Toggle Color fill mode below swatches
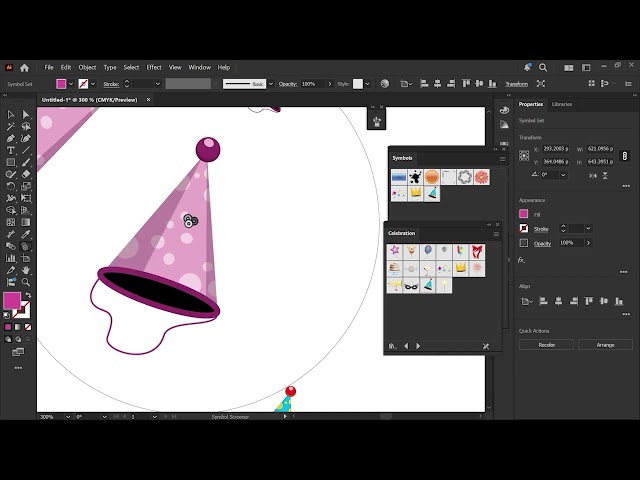Image resolution: width=640 pixels, height=480 pixels. pyautogui.click(x=8, y=327)
